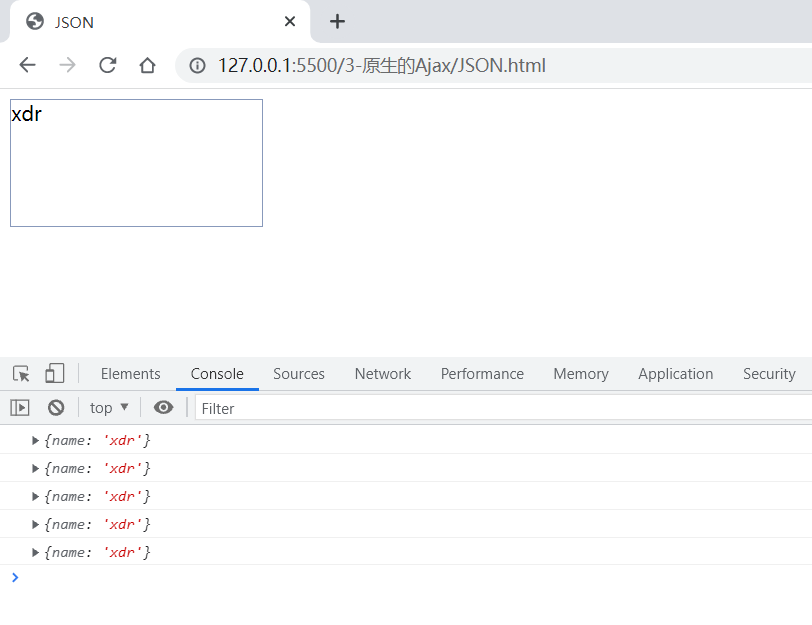
Task: Switch to the Console tab
Action: (217, 374)
